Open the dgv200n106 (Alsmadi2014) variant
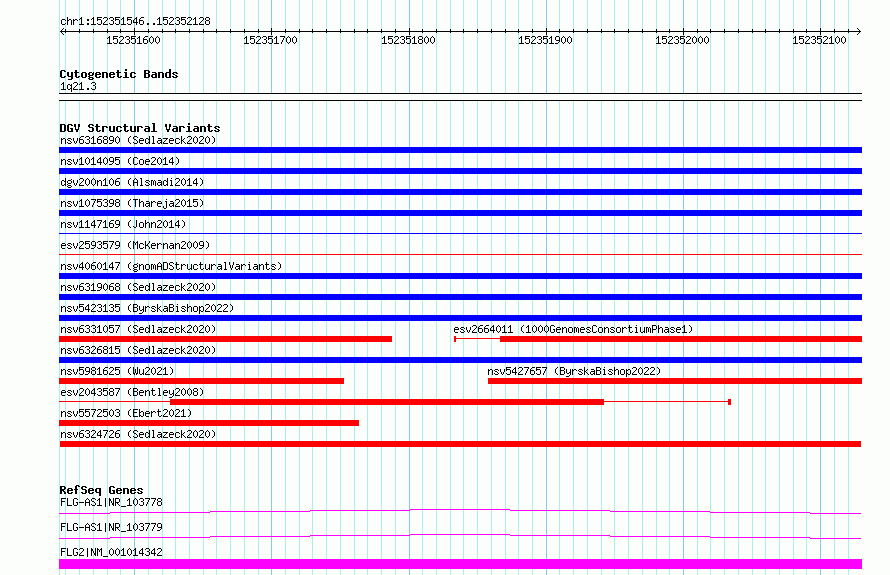 132,182
